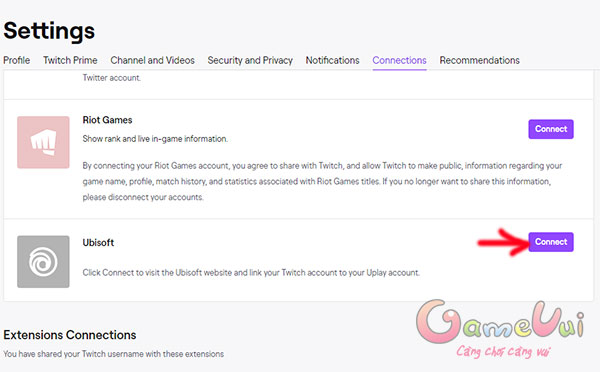Select the Ubisoft heading

98,243
